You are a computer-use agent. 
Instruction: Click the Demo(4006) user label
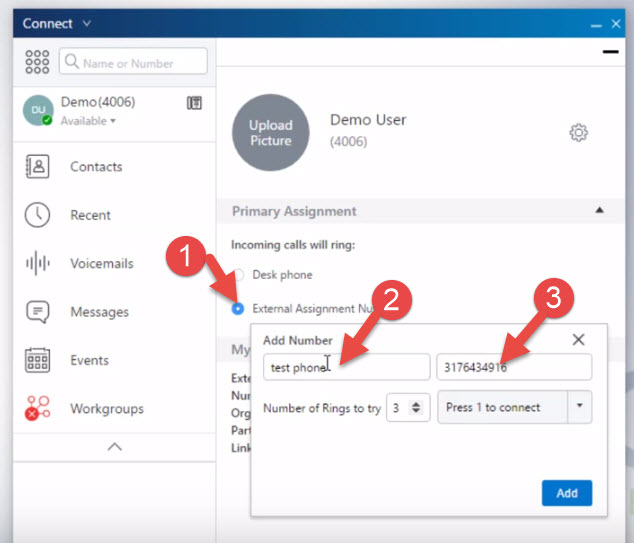[98, 102]
